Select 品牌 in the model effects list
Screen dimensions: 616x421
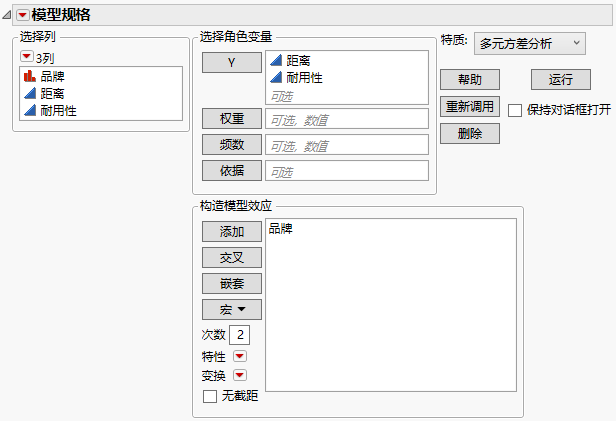(x=280, y=228)
